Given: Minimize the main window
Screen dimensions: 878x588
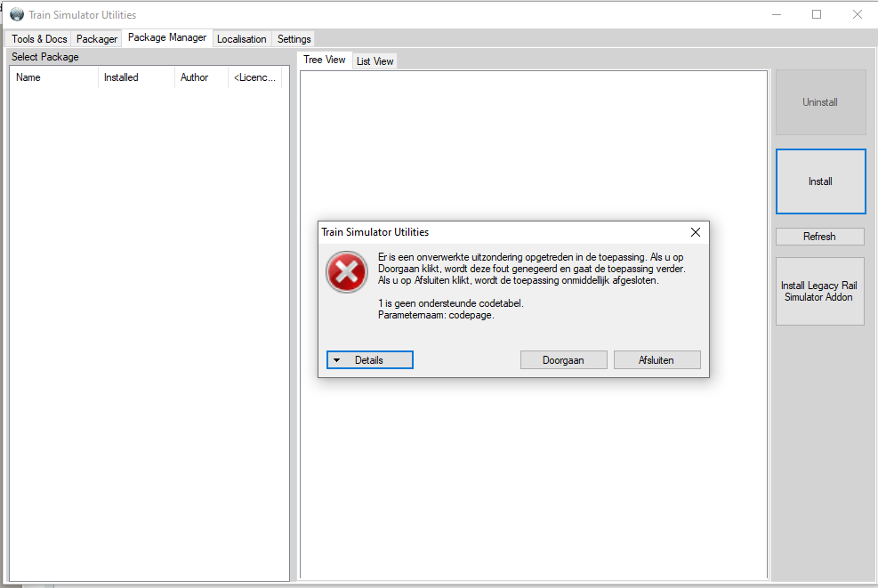Looking at the screenshot, I should point(776,14).
